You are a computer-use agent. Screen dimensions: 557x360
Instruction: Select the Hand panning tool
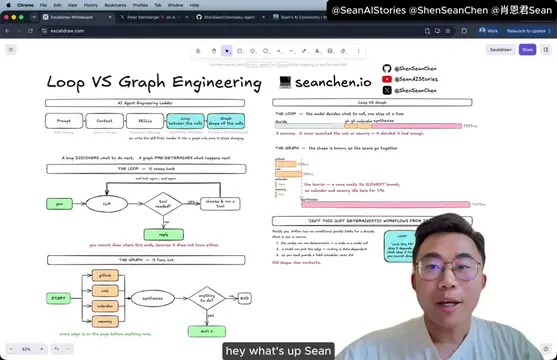coord(214,51)
